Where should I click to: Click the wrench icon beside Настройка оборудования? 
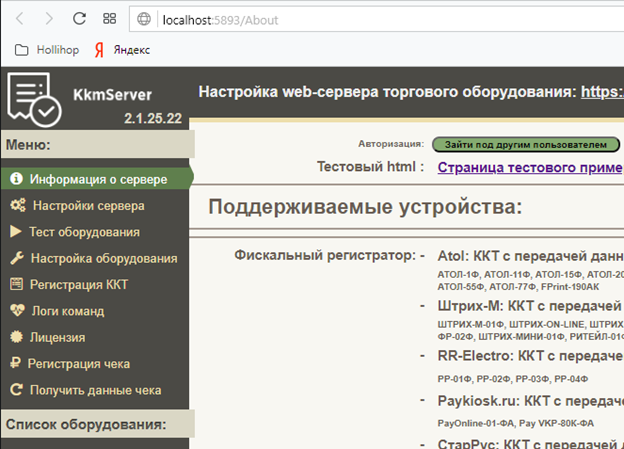[17, 258]
